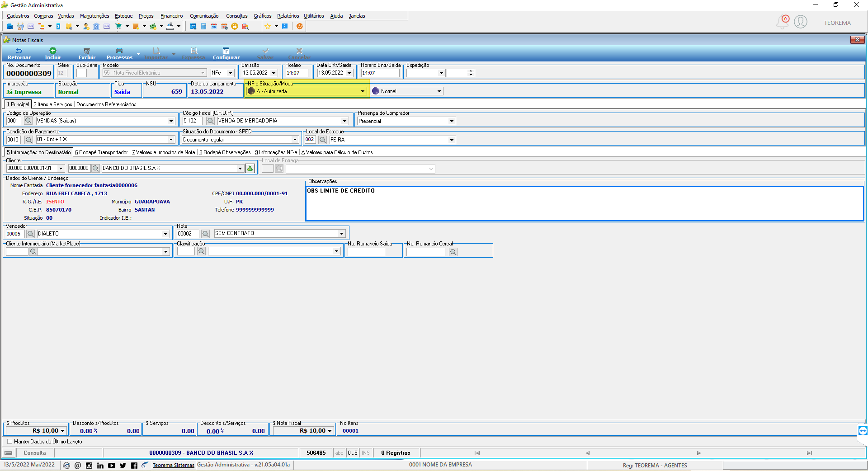The image size is (868, 471).
Task: Go to the last record arrow
Action: pos(809,453)
